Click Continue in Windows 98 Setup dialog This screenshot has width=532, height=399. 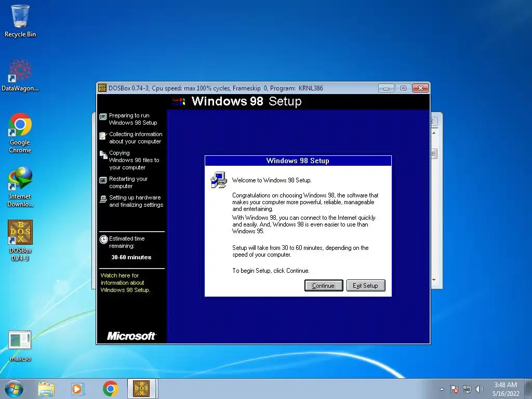(324, 286)
